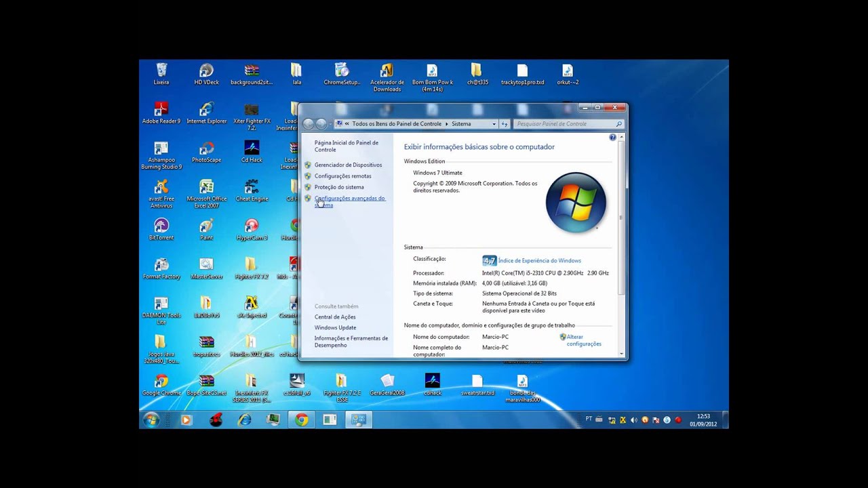The image size is (868, 488).
Task: Open the BaDBoYv5 desktop icon
Action: [207, 307]
